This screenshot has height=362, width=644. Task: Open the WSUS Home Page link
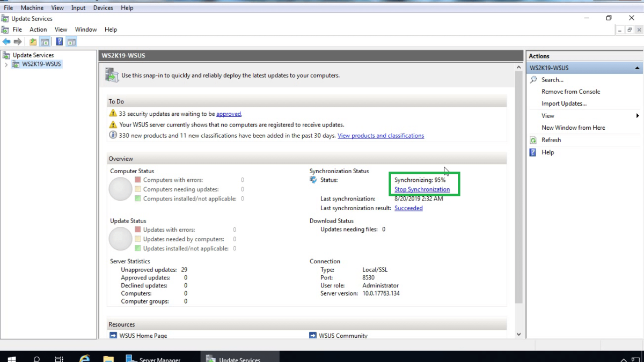(x=143, y=336)
